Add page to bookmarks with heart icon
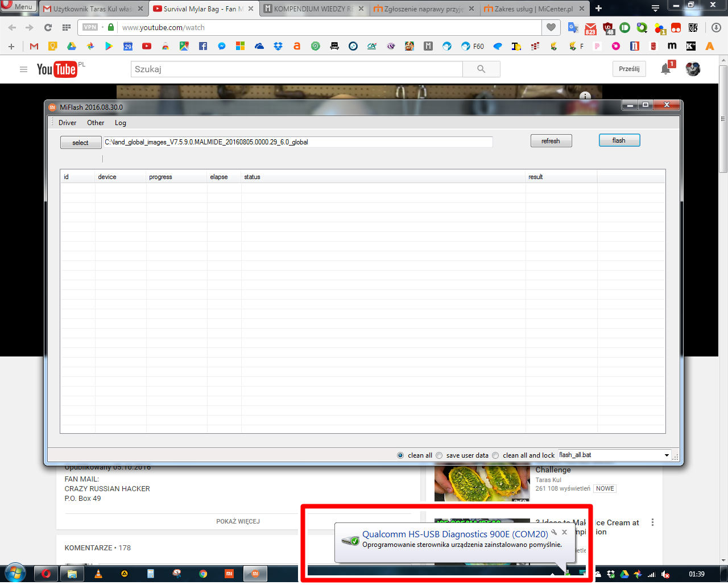Screen dimensions: 728x585 pyautogui.click(x=551, y=27)
